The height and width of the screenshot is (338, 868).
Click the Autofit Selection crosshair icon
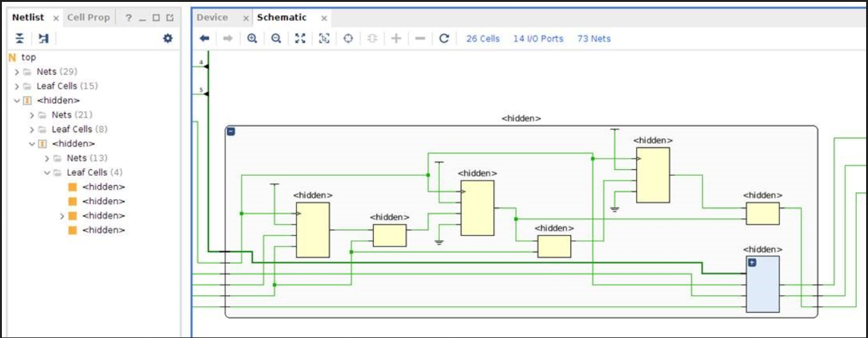pos(348,39)
